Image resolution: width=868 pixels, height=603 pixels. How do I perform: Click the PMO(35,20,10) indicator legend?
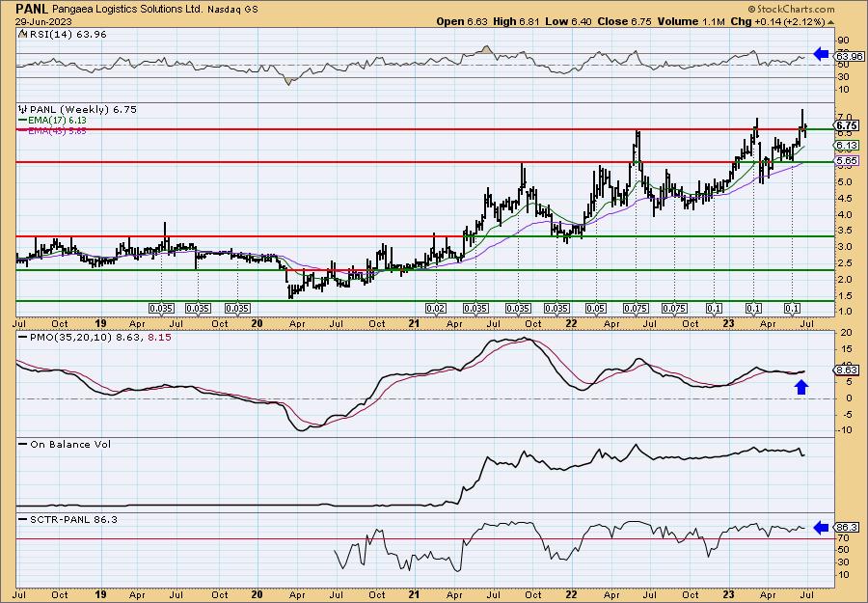coord(95,337)
